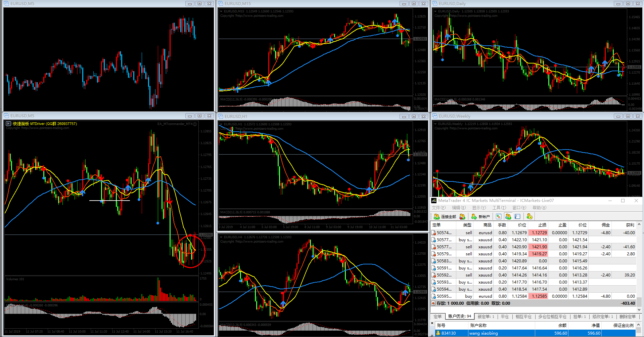Collapse indicator dropdown triangle on EURUSD,Daily chart
The width and height of the screenshot is (644, 337).
point(435,11)
